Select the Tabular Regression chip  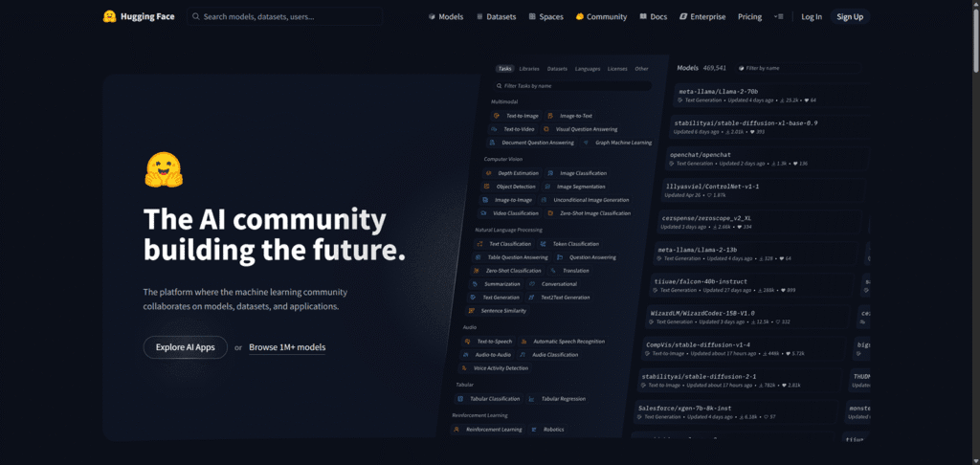pyautogui.click(x=557, y=399)
